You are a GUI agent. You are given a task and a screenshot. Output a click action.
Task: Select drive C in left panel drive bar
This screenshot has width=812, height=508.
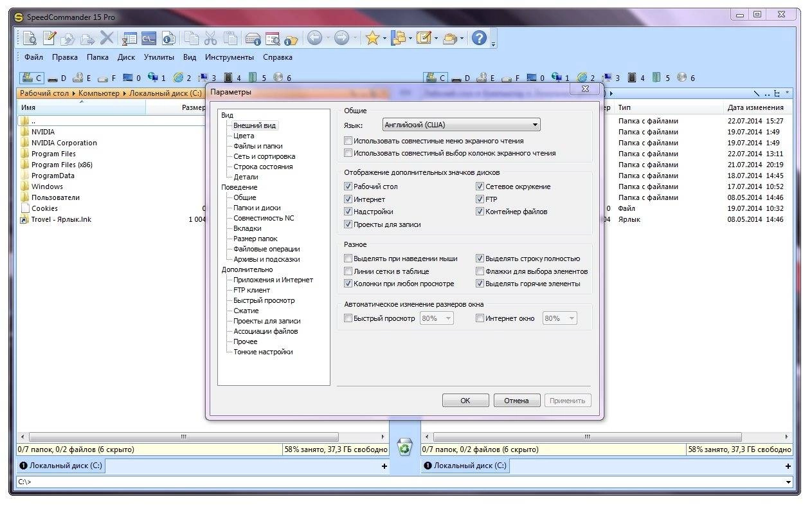point(32,78)
